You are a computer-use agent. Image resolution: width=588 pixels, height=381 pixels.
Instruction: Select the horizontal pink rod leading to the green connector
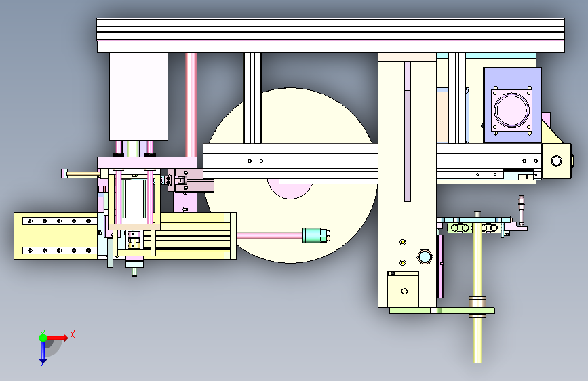[x=269, y=235]
